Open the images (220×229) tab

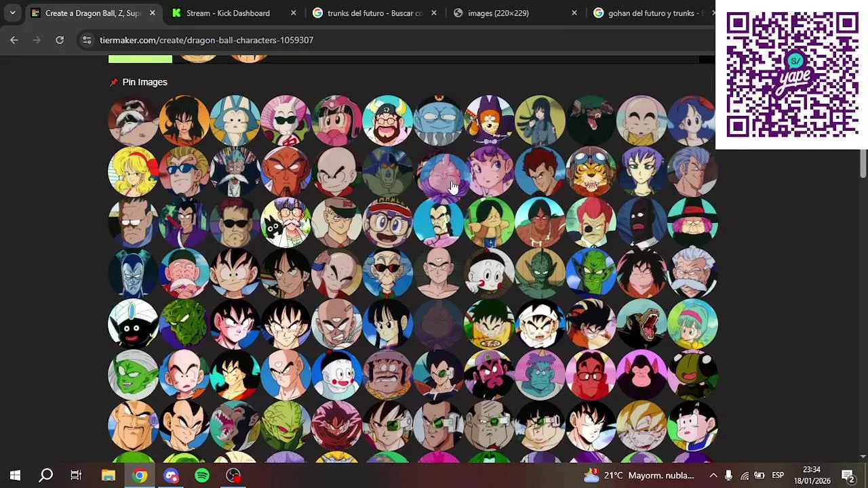[515, 13]
